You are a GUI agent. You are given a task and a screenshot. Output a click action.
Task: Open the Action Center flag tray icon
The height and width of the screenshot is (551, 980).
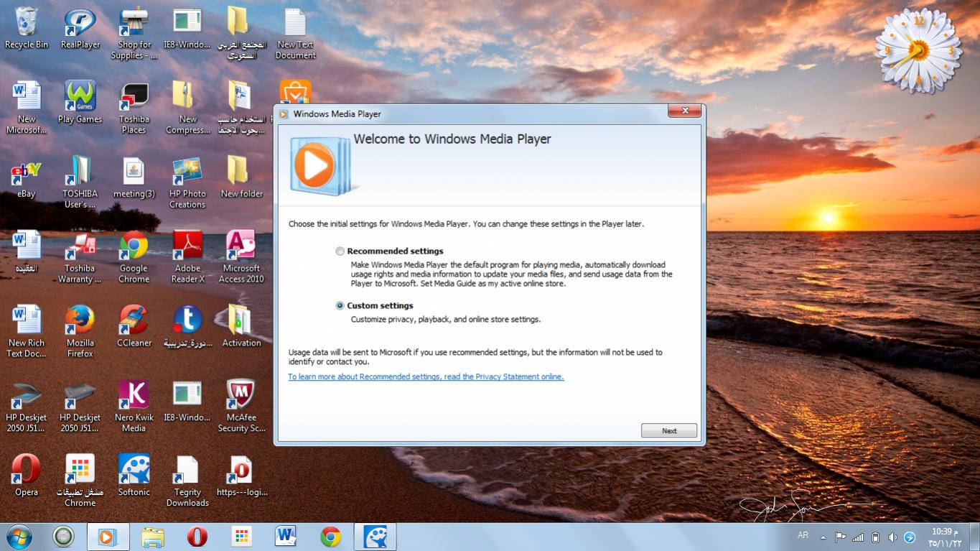click(x=840, y=537)
